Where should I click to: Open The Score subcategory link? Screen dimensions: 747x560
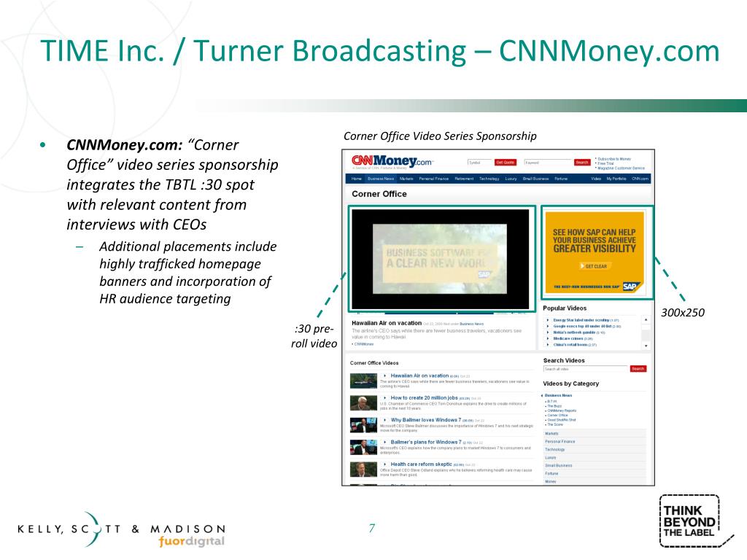pos(554,424)
